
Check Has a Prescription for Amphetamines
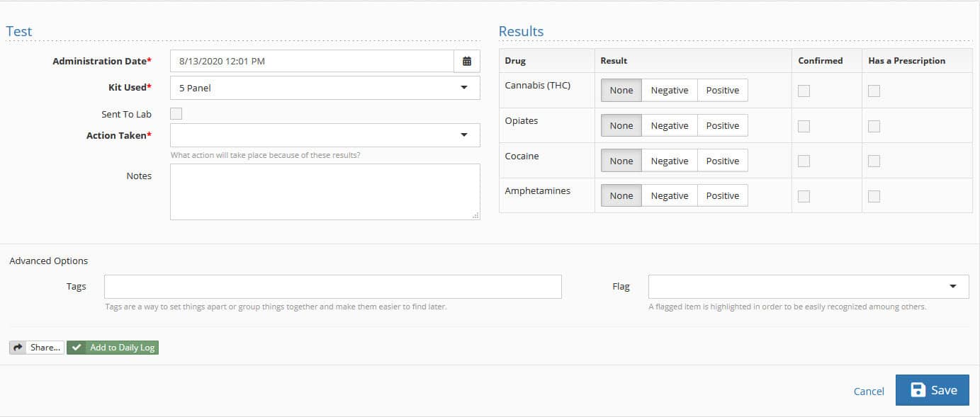(874, 195)
